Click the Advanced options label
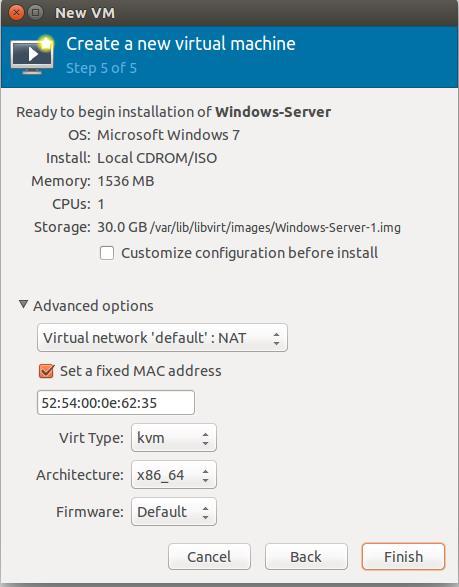 (x=93, y=306)
